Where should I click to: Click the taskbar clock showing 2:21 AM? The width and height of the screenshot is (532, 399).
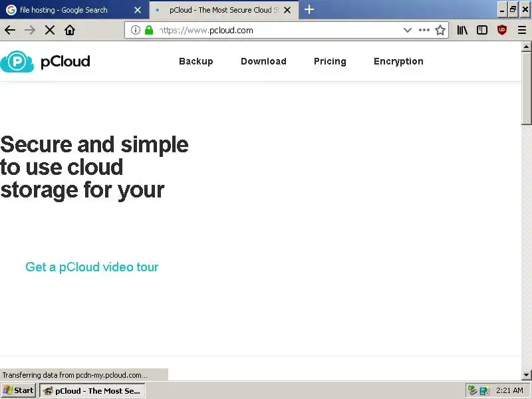click(x=509, y=390)
